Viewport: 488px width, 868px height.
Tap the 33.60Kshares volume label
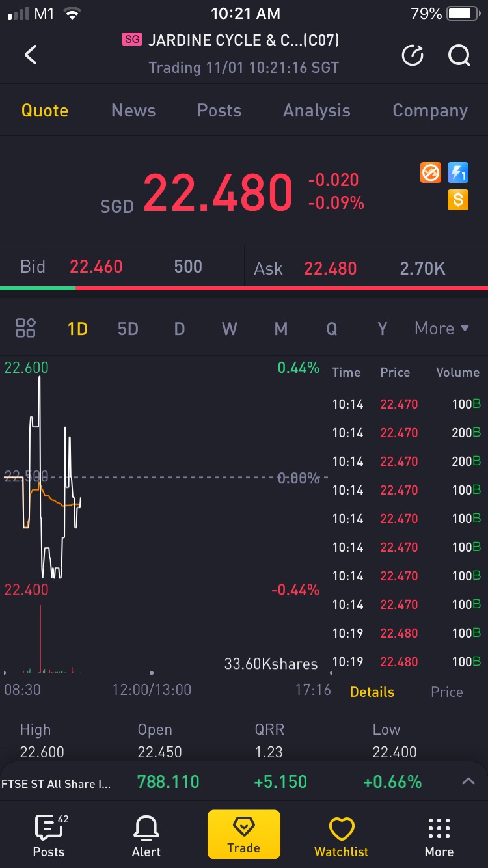tap(271, 664)
